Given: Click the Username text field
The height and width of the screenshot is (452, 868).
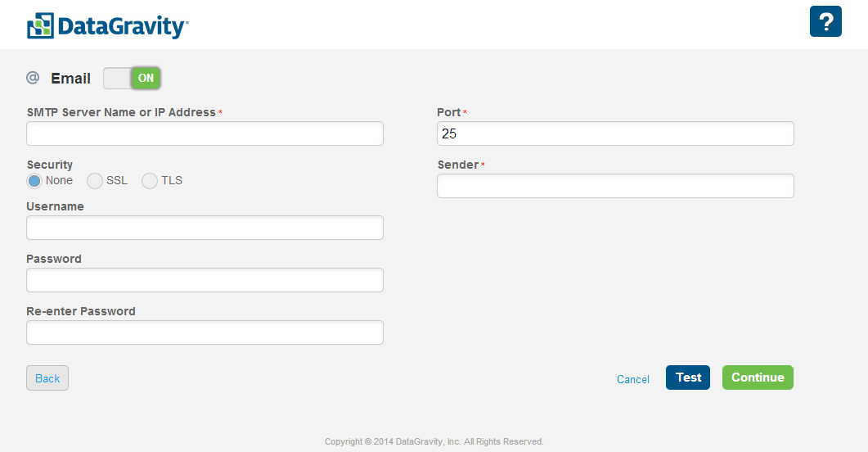Looking at the screenshot, I should pyautogui.click(x=205, y=228).
